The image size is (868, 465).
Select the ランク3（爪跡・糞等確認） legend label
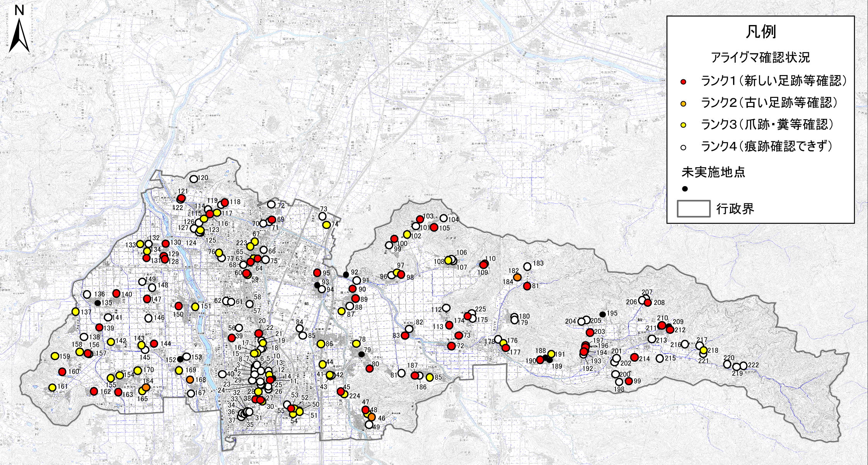click(x=767, y=125)
